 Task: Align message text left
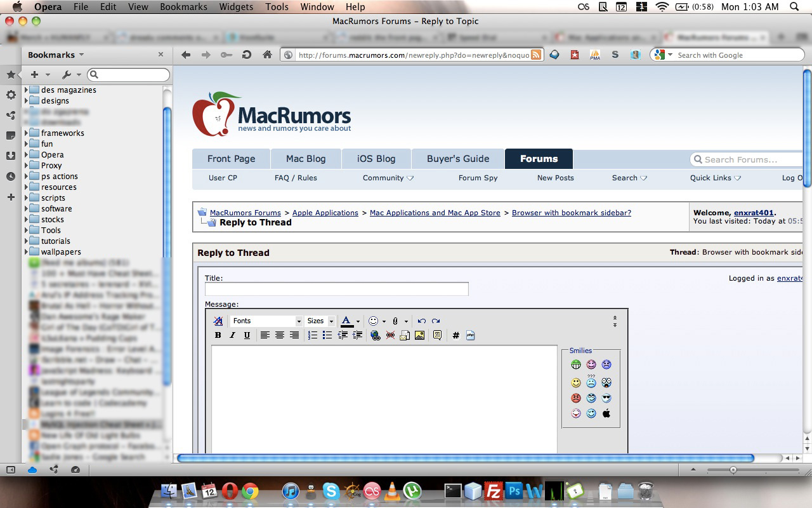[x=265, y=335]
